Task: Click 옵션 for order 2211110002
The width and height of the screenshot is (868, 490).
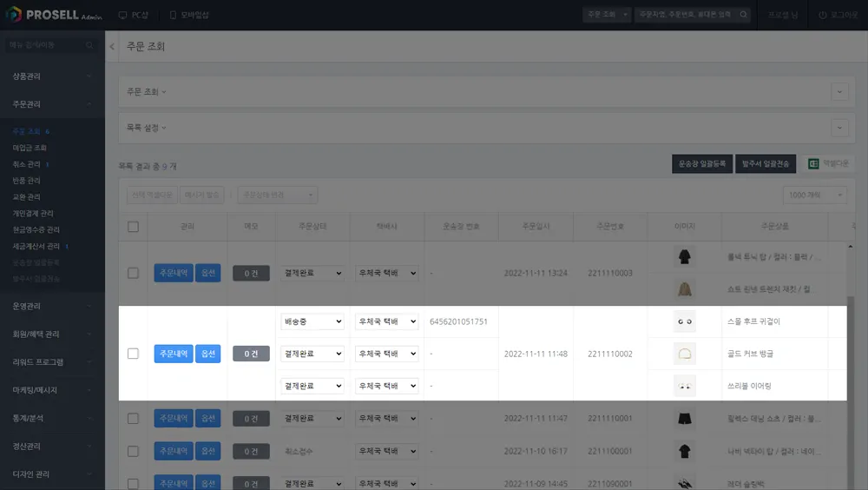Action: click(208, 354)
